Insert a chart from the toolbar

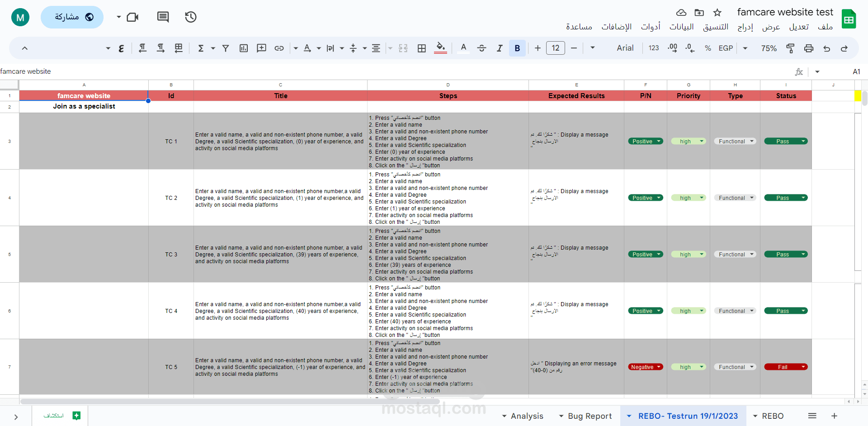click(x=244, y=48)
